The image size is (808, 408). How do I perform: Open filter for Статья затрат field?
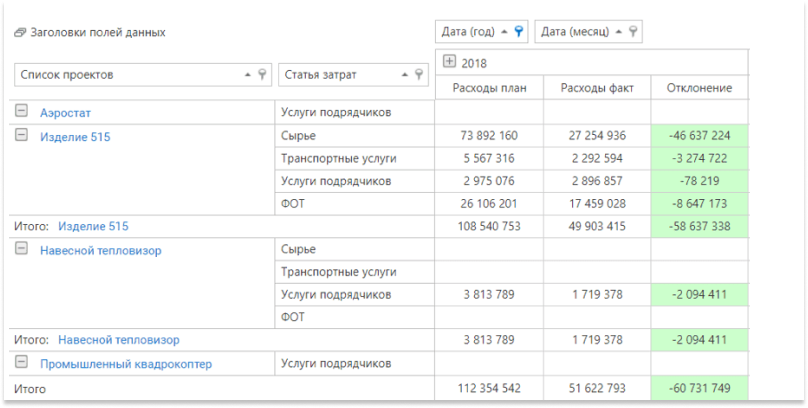click(x=420, y=75)
